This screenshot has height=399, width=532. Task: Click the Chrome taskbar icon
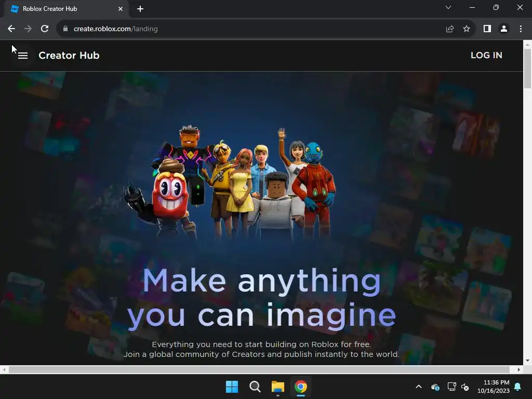301,387
